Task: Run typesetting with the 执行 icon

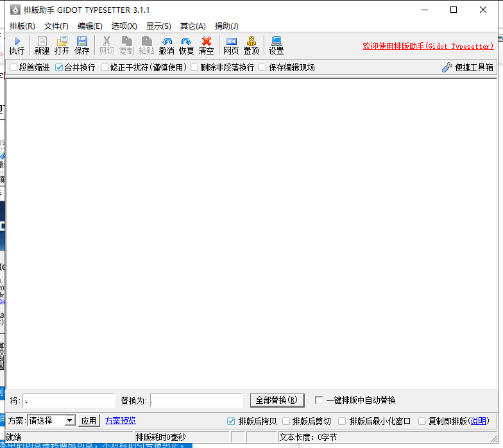Action: tap(17, 46)
